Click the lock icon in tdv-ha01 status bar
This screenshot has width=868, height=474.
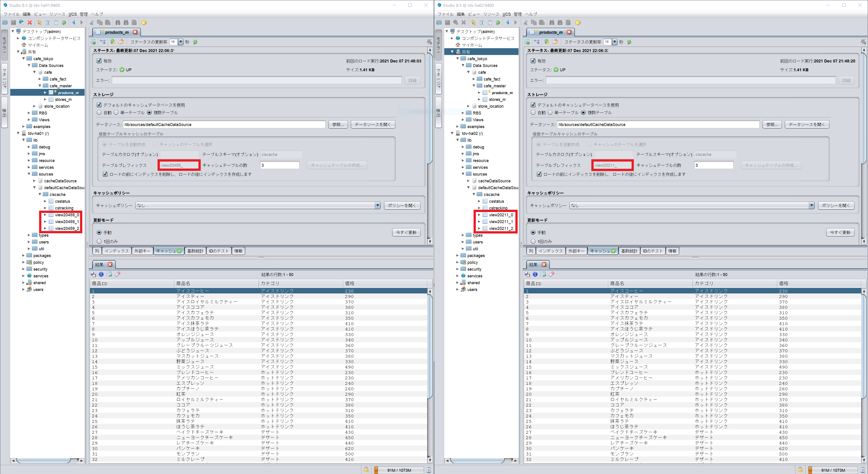click(x=366, y=470)
